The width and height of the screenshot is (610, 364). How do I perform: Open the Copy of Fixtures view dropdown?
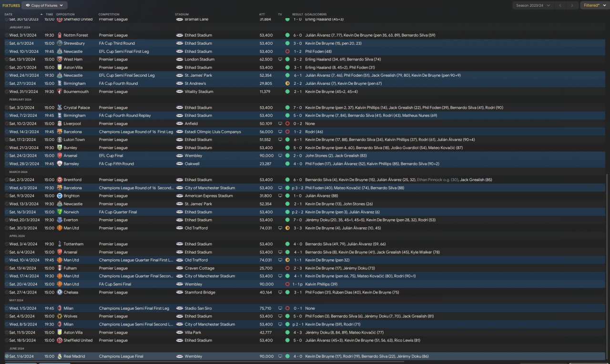tap(44, 5)
